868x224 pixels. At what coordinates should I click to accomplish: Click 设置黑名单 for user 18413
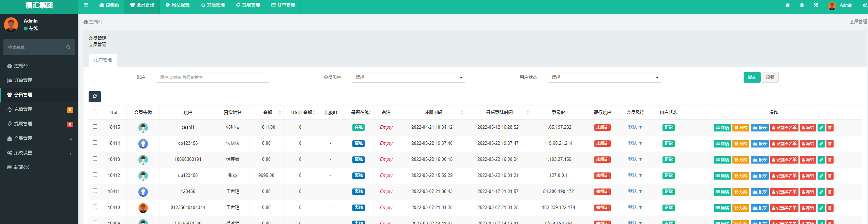click(784, 160)
